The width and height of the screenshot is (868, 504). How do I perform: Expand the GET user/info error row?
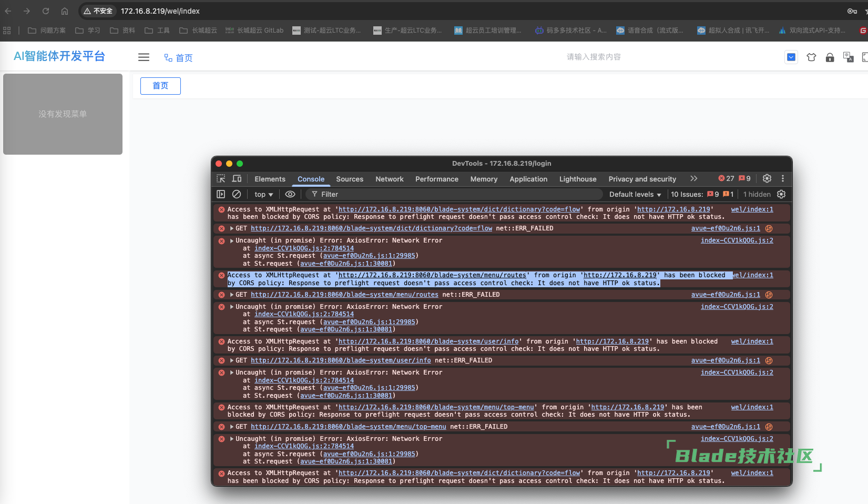(231, 360)
